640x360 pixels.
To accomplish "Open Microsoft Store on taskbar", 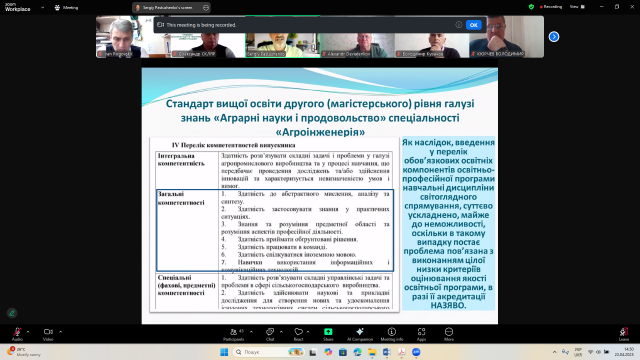I will point(343,352).
